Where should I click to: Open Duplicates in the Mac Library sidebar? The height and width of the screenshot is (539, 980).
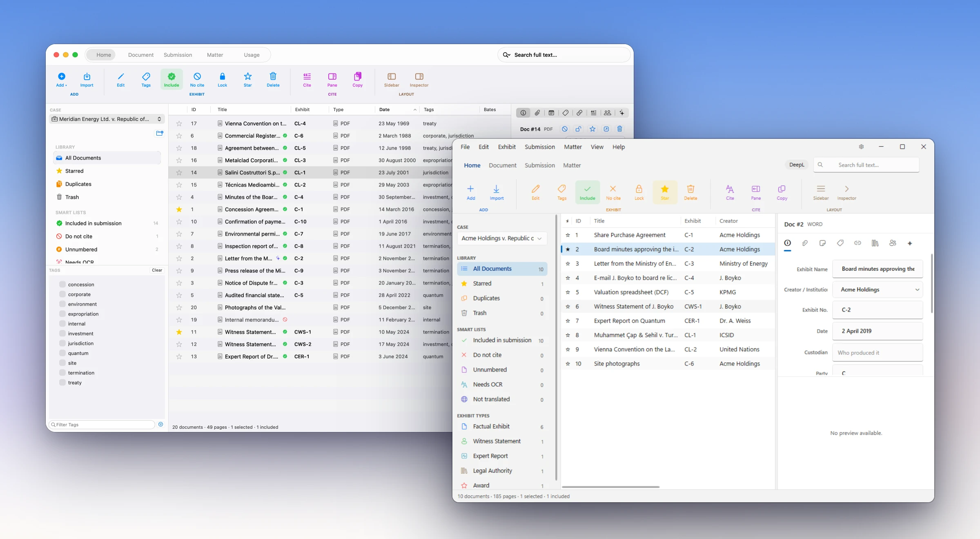(x=108, y=184)
